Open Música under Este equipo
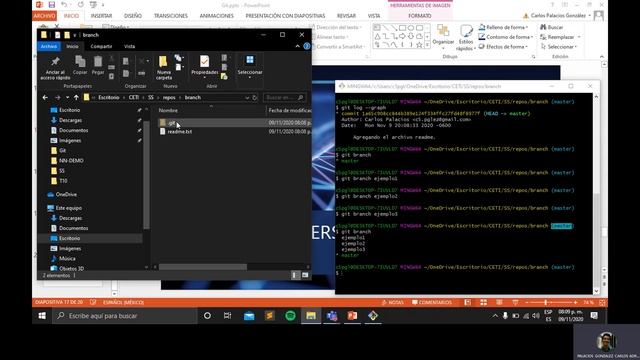This screenshot has height=360, width=640. 67,259
